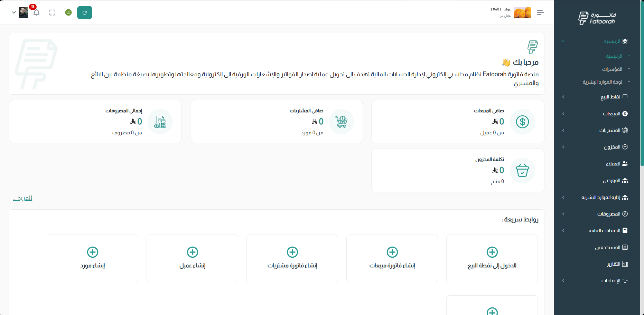The height and width of the screenshot is (315, 644).
Task: Toggle sidebar with the hamburger menu icon
Action: click(540, 13)
